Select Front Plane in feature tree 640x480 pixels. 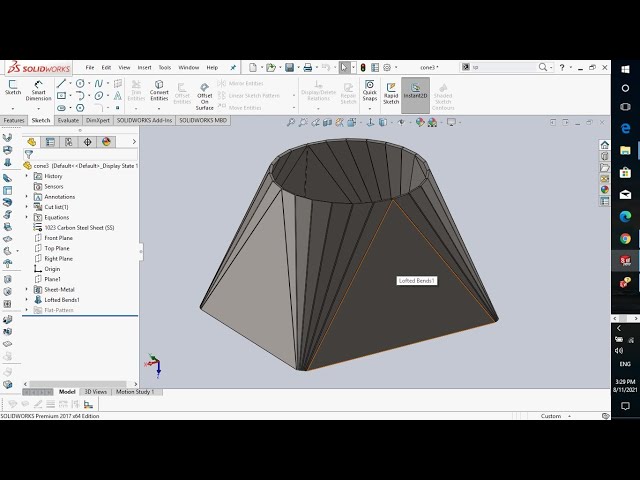coord(58,238)
